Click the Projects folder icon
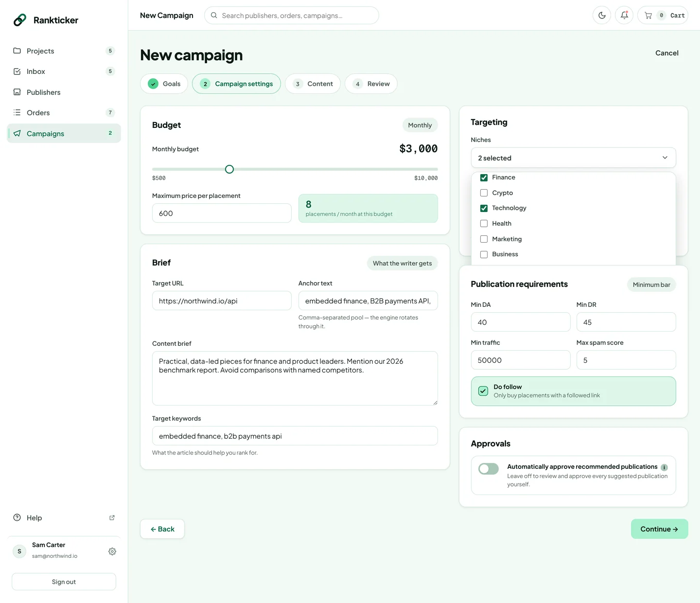Screen dimensions: 700x603 coord(17,51)
